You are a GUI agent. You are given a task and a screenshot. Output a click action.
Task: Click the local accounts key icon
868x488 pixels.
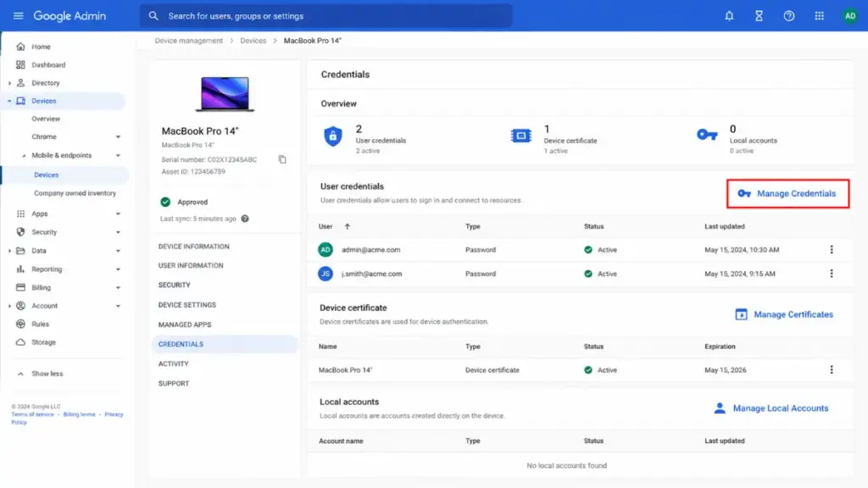[707, 135]
